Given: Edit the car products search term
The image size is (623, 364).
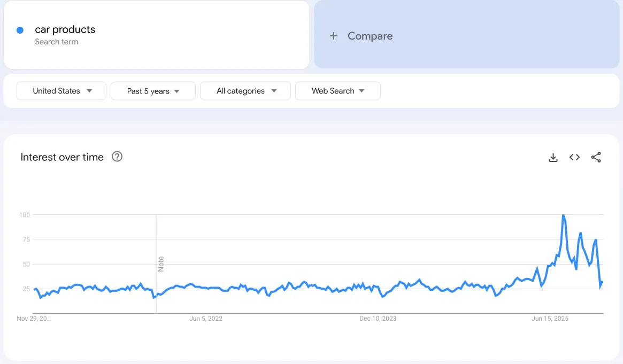Looking at the screenshot, I should pos(65,29).
